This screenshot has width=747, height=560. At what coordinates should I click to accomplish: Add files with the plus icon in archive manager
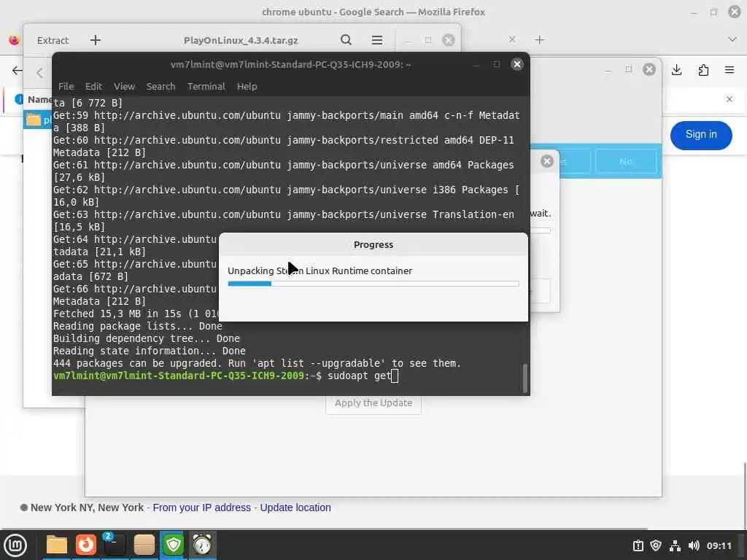tap(96, 40)
